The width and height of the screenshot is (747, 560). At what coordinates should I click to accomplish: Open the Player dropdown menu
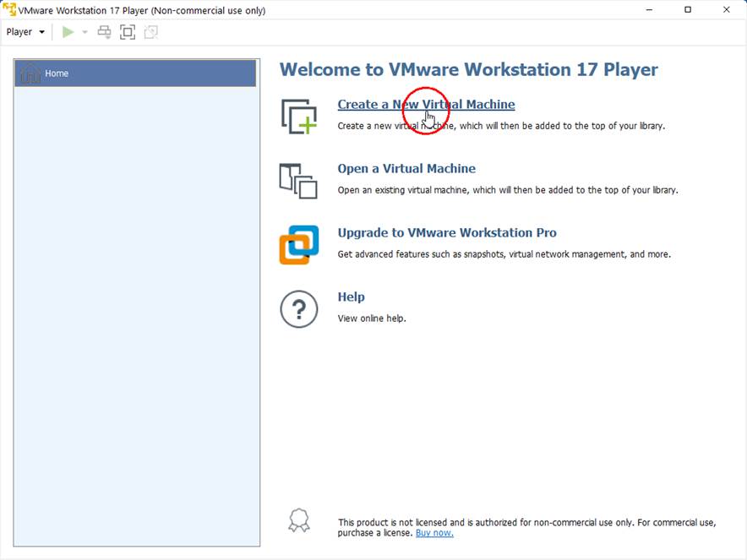tap(25, 32)
